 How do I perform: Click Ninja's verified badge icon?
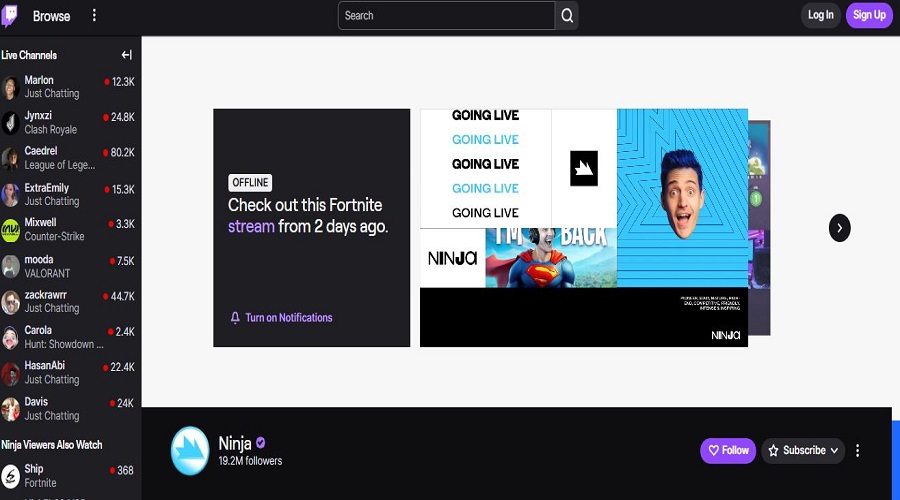261,443
